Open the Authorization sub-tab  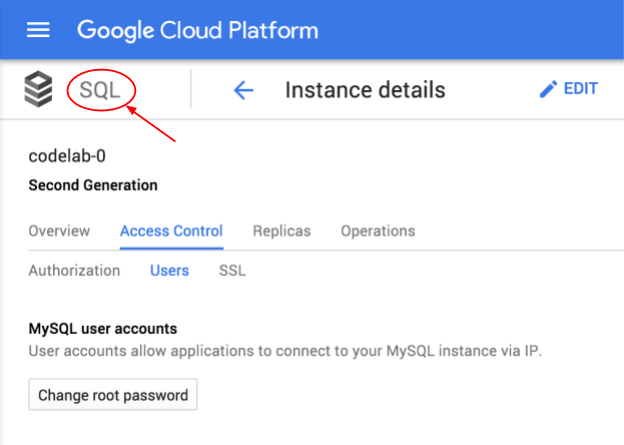tap(74, 271)
